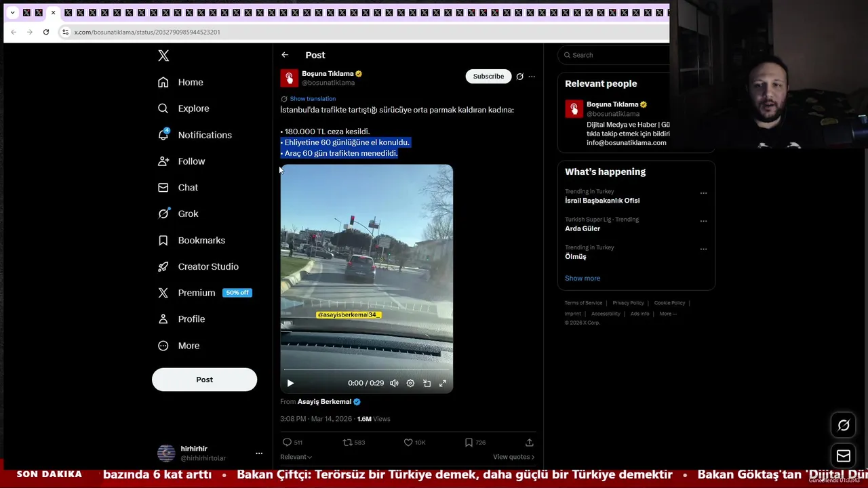
Task: Open Premium with 50% off badge
Action: (x=204, y=293)
